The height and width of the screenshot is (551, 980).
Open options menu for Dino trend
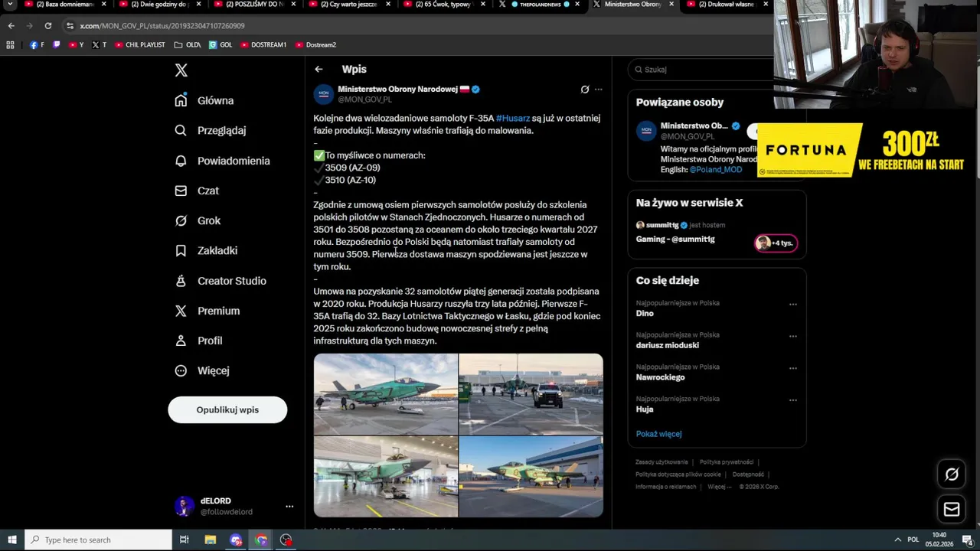click(793, 304)
